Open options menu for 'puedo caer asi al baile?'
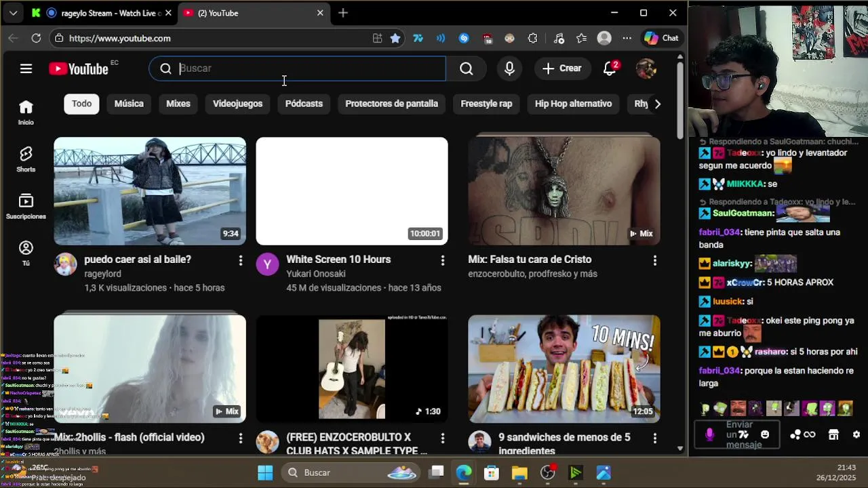The width and height of the screenshot is (868, 488). point(240,260)
